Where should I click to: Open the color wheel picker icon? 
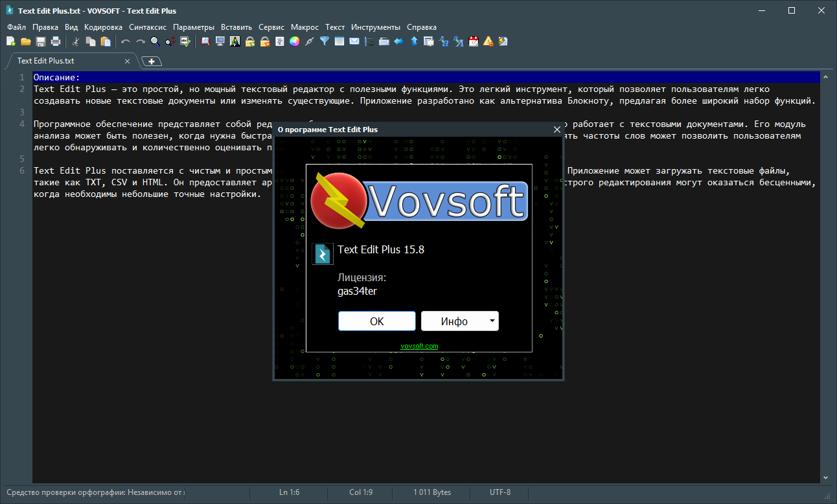pyautogui.click(x=295, y=41)
